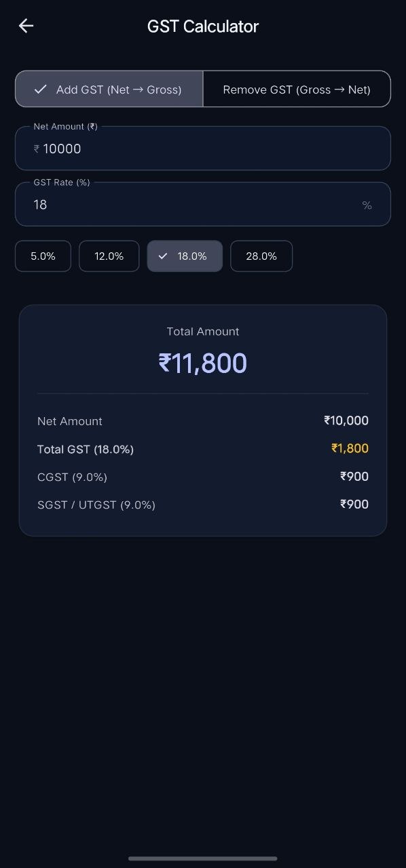Select the 18.0% rate chip
The width and height of the screenshot is (406, 868).
pyautogui.click(x=185, y=256)
